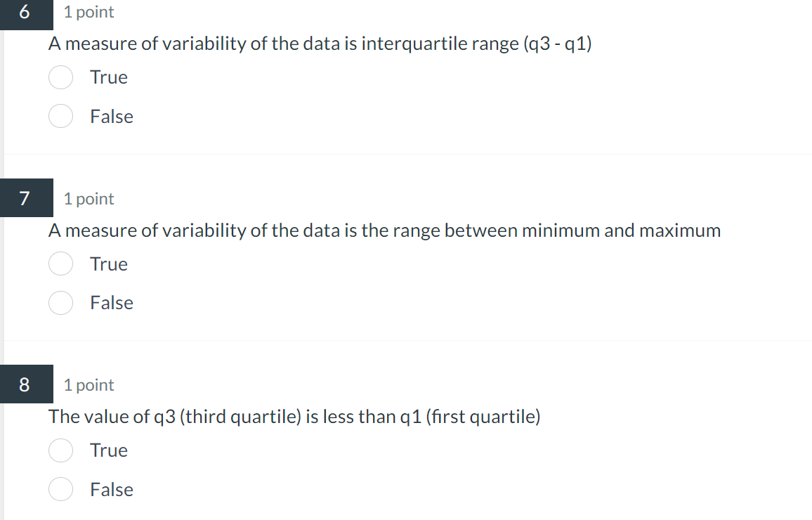Click the 1 point label for question 8
812x520 pixels.
point(89,384)
